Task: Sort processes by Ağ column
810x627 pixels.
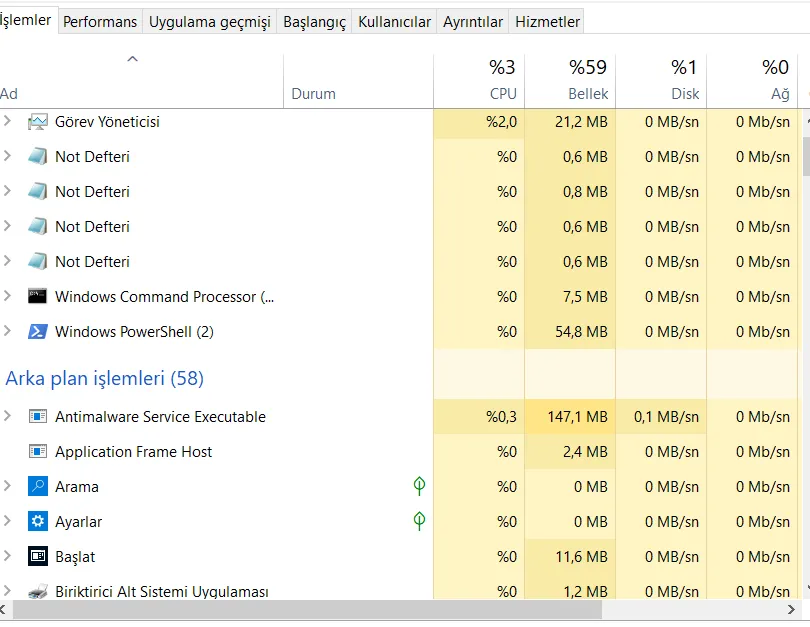Action: click(x=752, y=81)
